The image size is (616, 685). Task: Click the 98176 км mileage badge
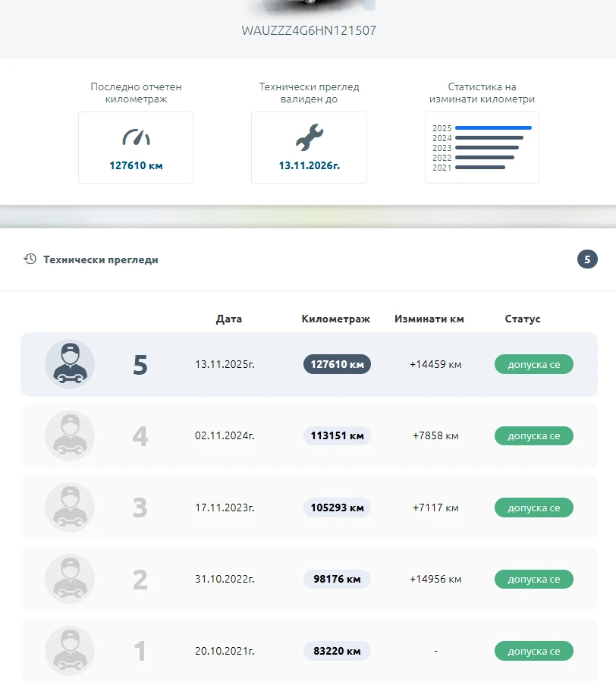coord(337,579)
